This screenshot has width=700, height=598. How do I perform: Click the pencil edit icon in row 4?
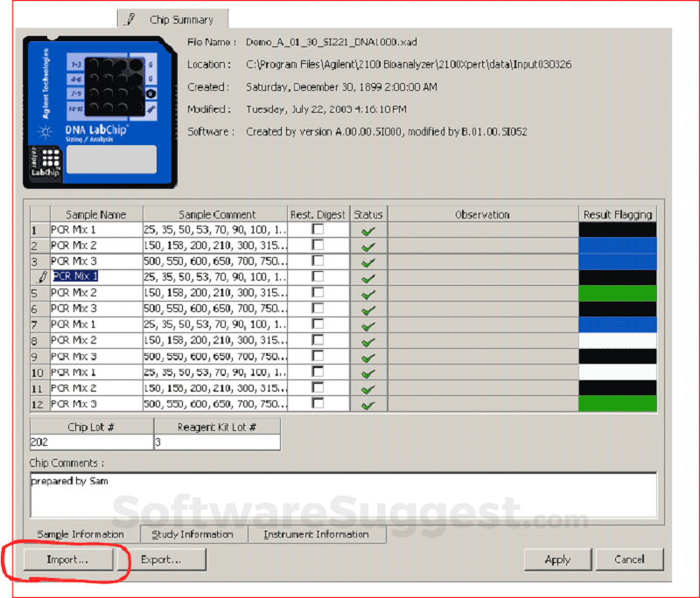[39, 277]
